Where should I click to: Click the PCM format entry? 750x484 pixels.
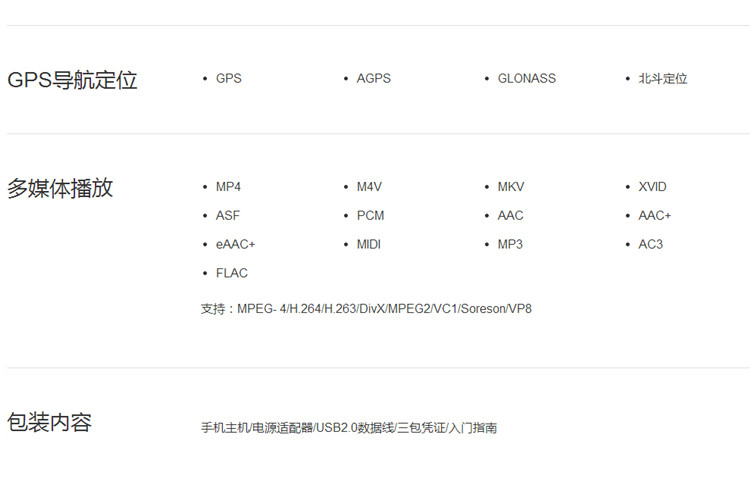pos(370,215)
